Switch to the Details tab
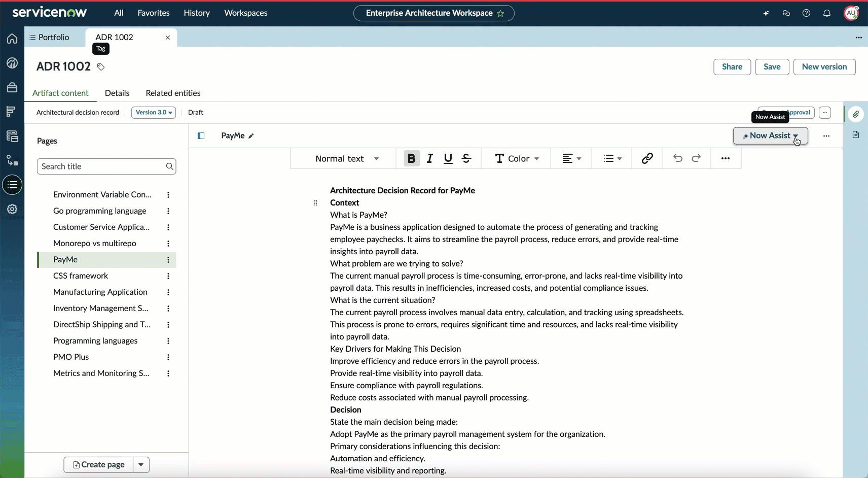868x478 pixels. [117, 93]
